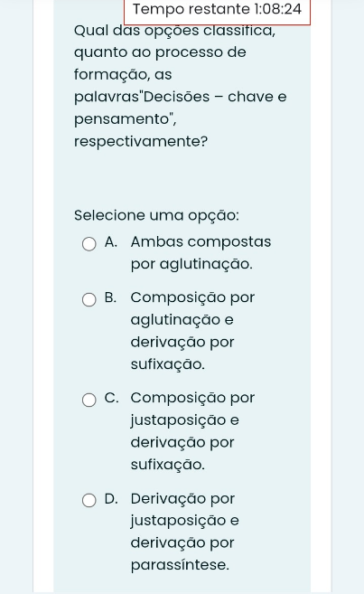
Task: Click the word 'parassíntese.' in option D
Action: click(180, 565)
